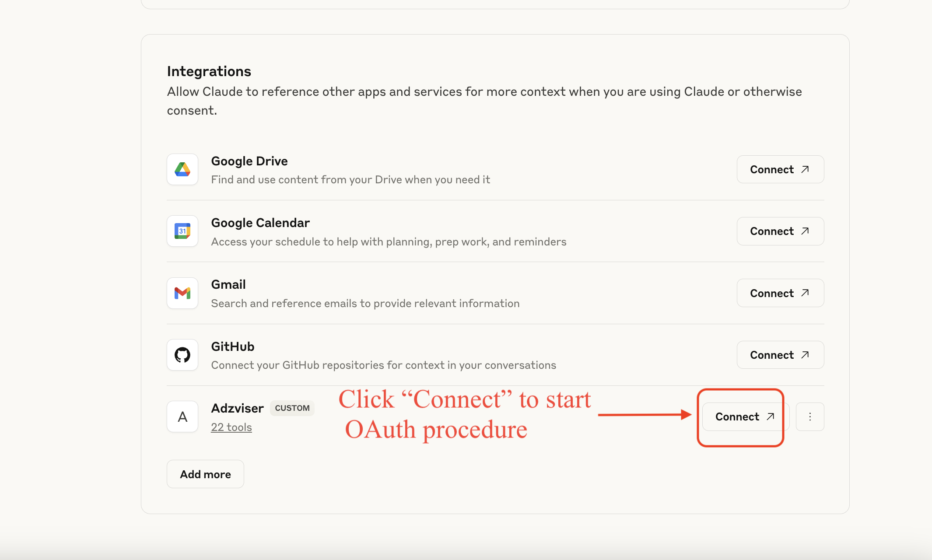Connect the Google Calendar integration

[x=780, y=231]
